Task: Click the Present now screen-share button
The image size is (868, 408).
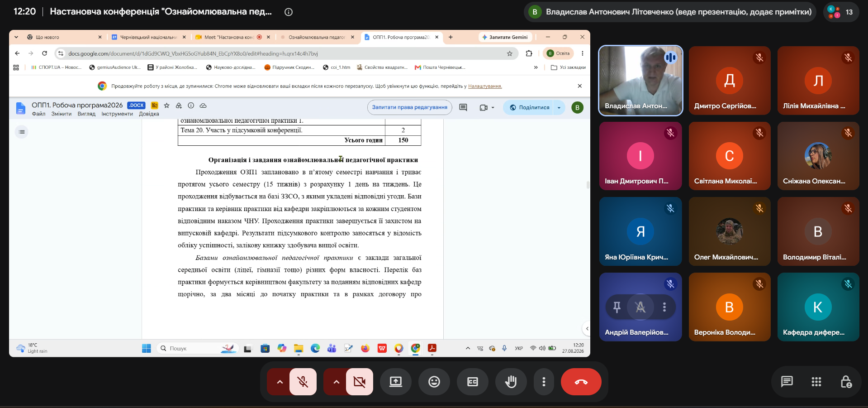Action: (396, 382)
